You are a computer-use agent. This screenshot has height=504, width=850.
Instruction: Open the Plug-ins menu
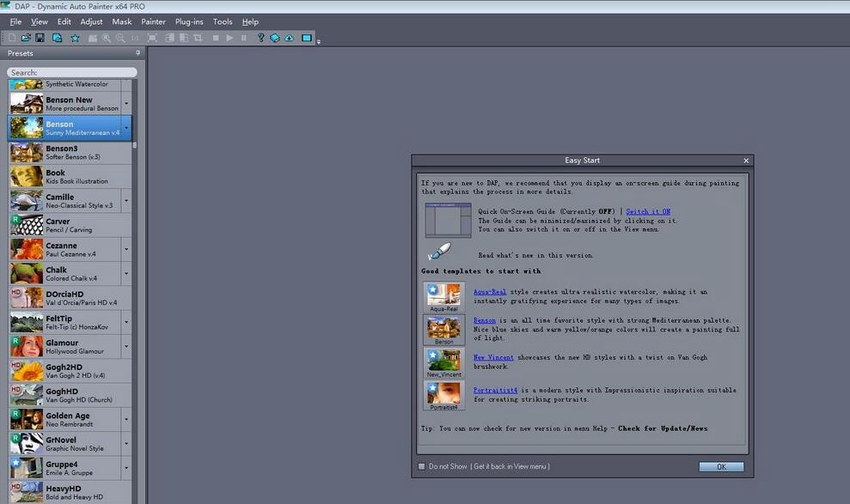click(189, 21)
